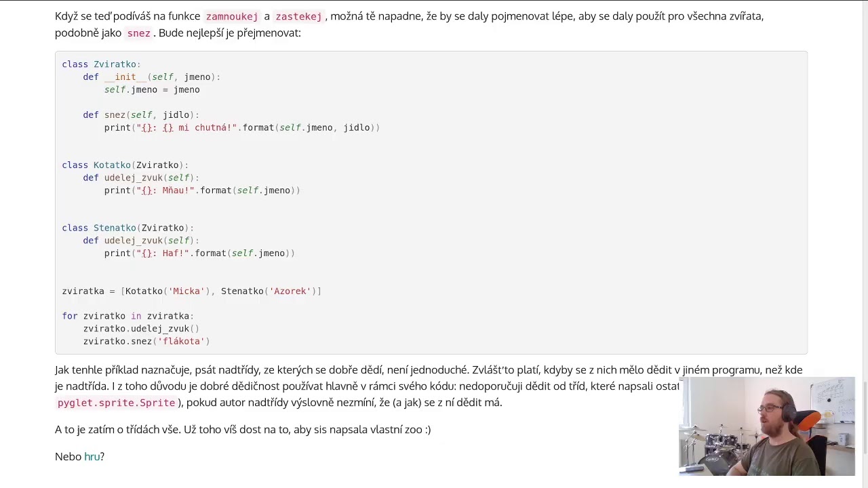The height and width of the screenshot is (488, 868).
Task: Click the 'pyglet.sprite.Sprite' inline code
Action: click(x=117, y=403)
